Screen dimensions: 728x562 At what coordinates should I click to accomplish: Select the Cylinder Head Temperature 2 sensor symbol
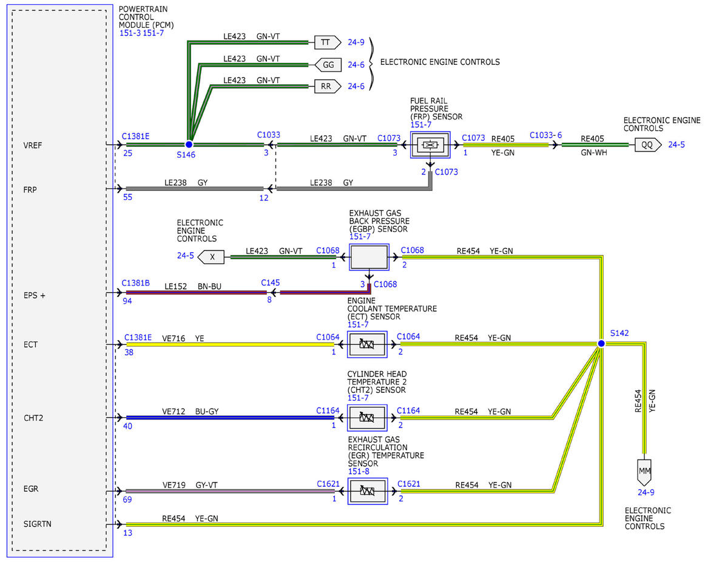click(367, 418)
